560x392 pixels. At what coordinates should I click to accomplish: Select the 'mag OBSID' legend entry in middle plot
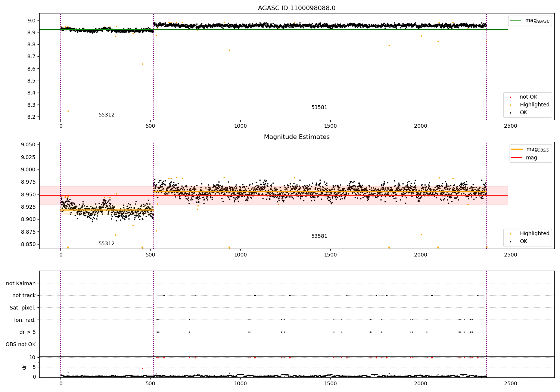pyautogui.click(x=531, y=149)
